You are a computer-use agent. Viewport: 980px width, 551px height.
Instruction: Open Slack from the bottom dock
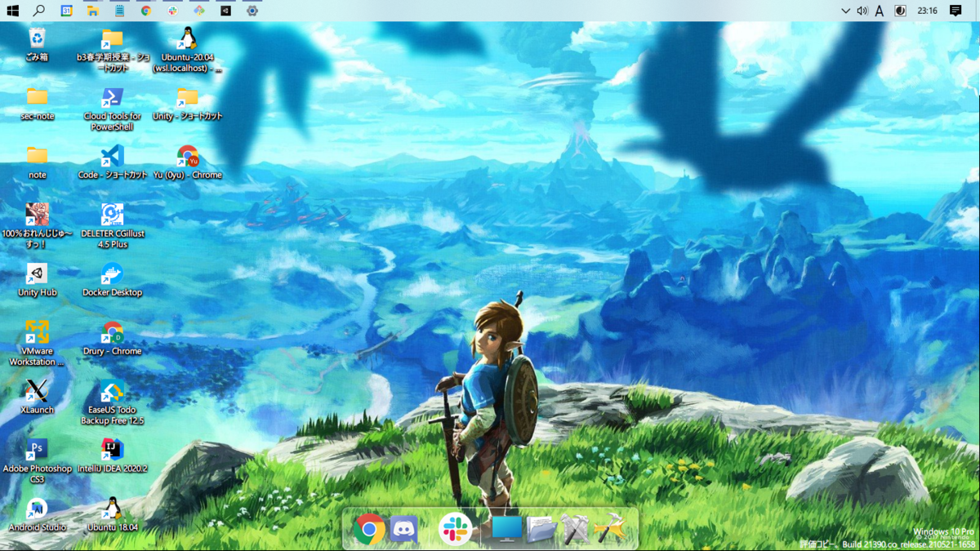coord(455,530)
